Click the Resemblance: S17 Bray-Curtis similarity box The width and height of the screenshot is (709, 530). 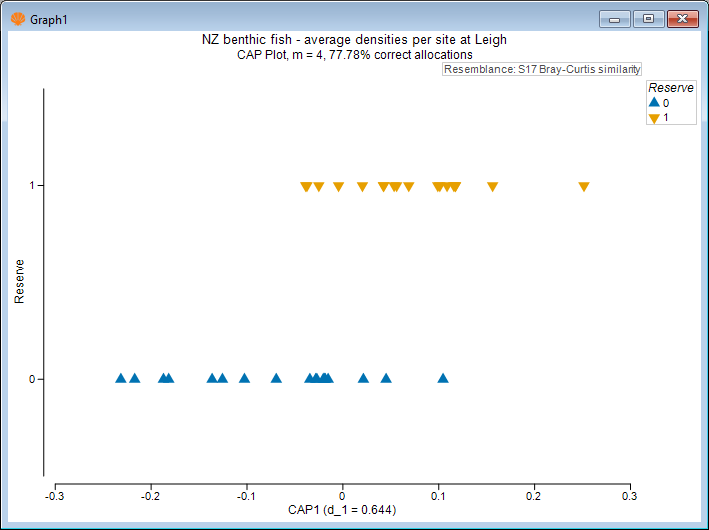542,70
